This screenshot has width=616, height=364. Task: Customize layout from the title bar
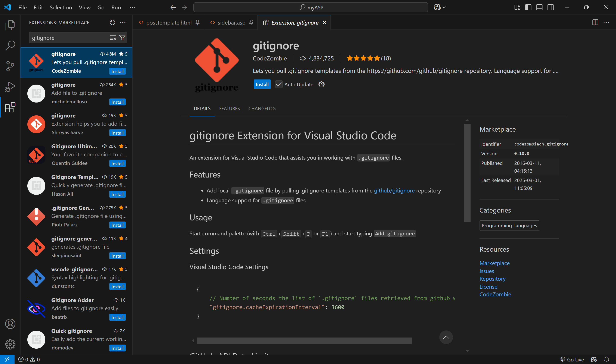coord(517,7)
